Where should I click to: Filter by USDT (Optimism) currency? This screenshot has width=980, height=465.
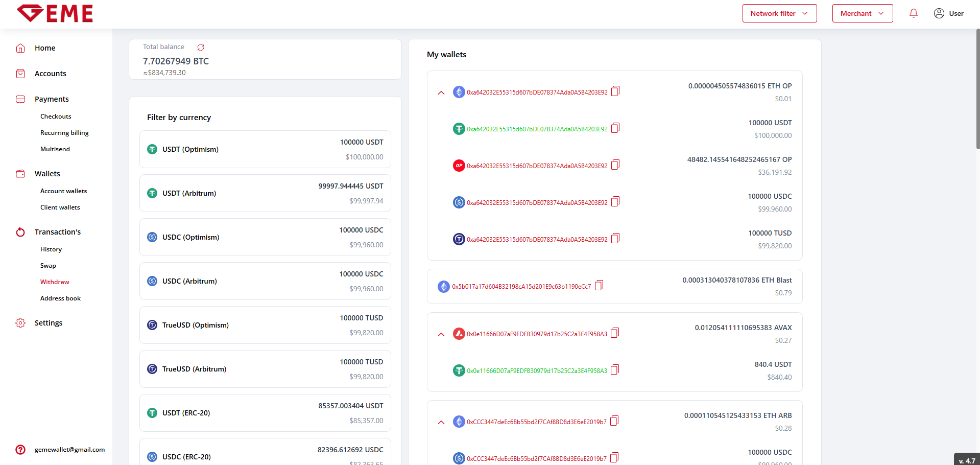(x=265, y=149)
